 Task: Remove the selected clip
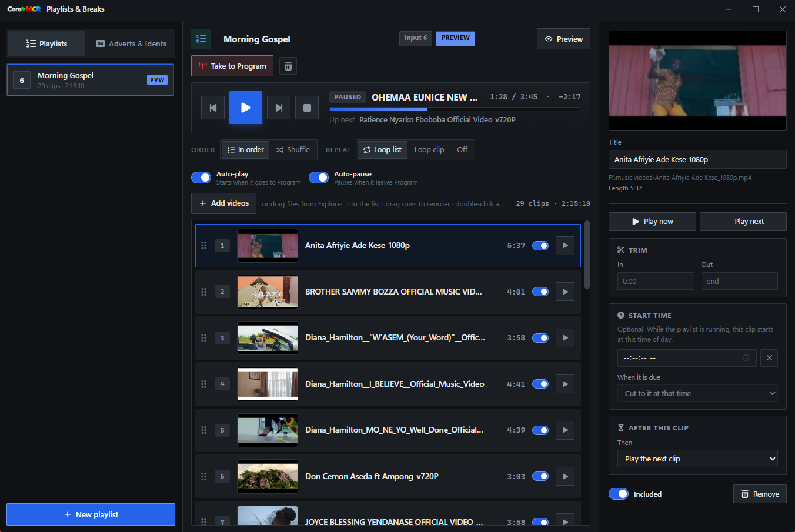(760, 494)
